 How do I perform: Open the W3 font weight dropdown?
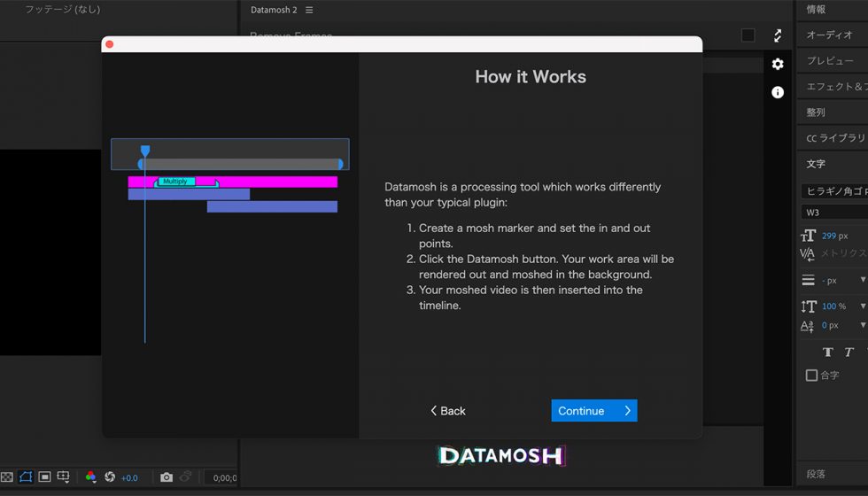pyautogui.click(x=834, y=212)
